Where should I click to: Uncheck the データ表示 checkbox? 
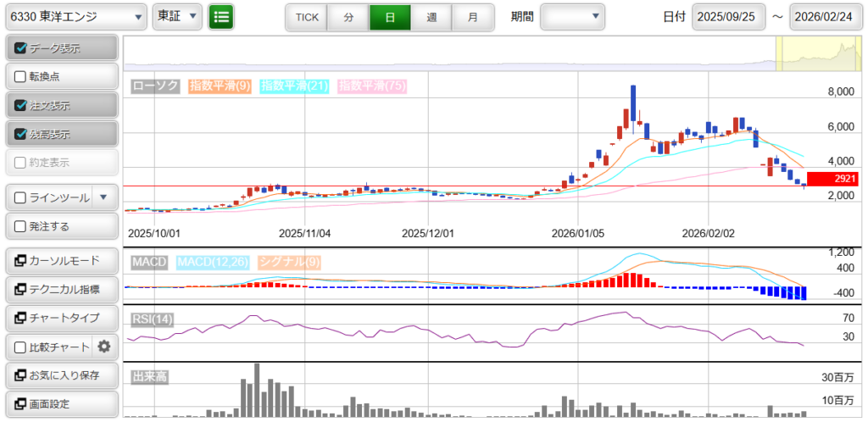pyautogui.click(x=21, y=48)
